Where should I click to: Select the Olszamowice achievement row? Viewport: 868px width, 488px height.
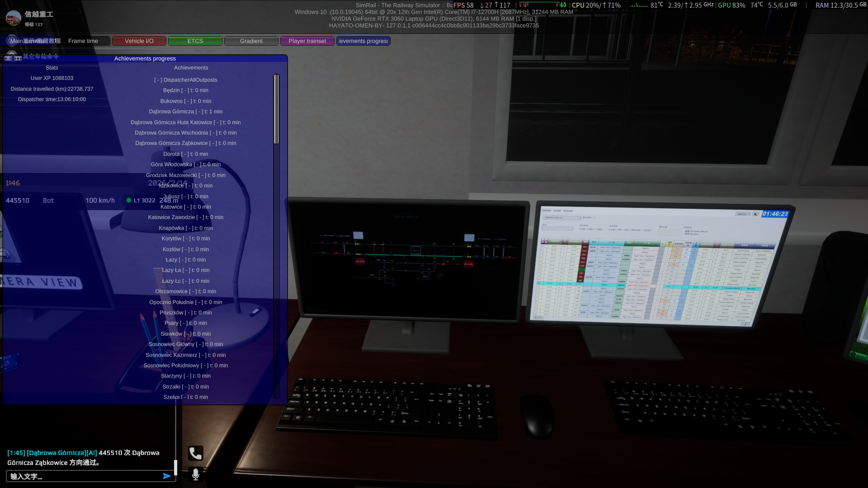[x=186, y=291]
